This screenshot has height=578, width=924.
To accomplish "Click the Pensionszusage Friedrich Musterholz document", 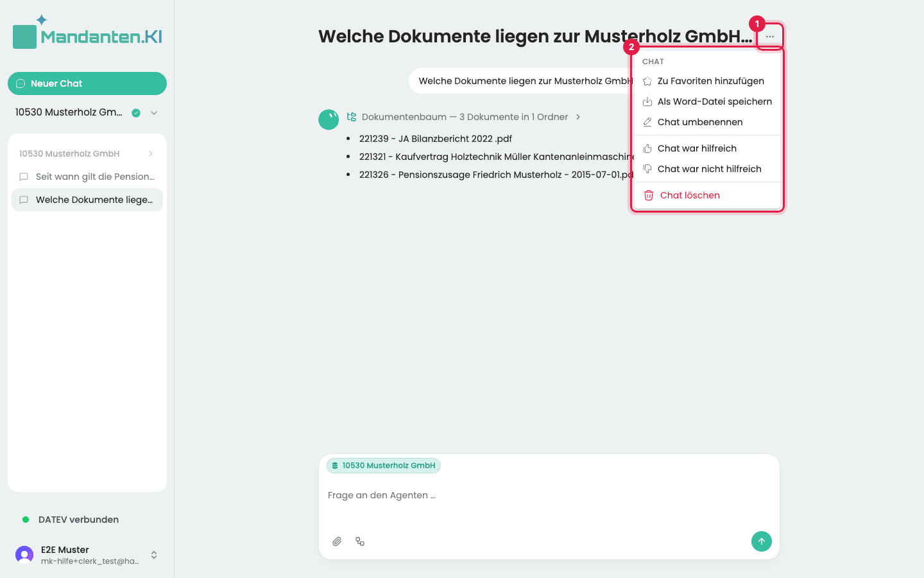I will (x=496, y=175).
